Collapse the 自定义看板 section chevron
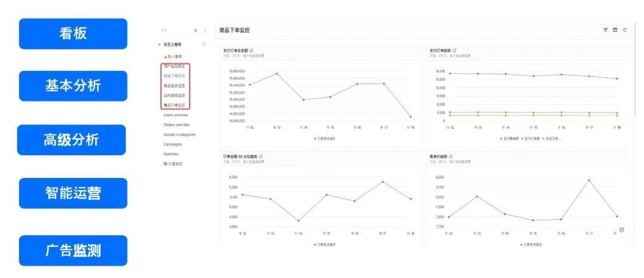 point(159,44)
